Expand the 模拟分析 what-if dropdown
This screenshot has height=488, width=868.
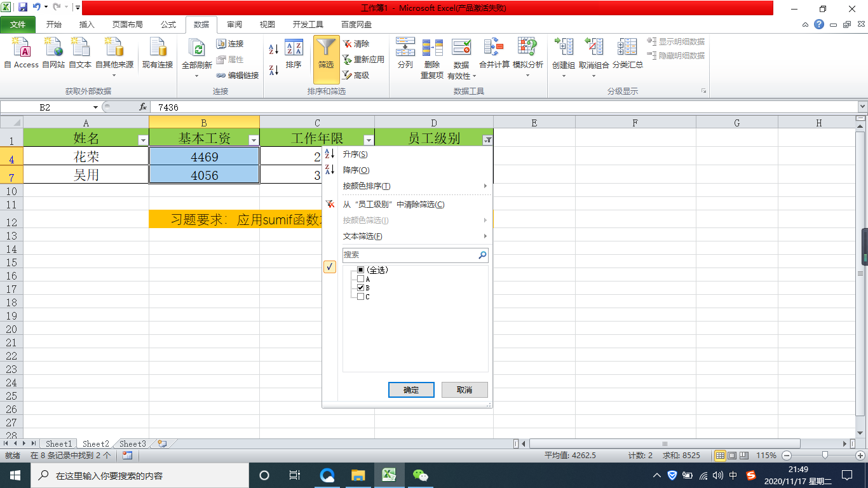[527, 75]
